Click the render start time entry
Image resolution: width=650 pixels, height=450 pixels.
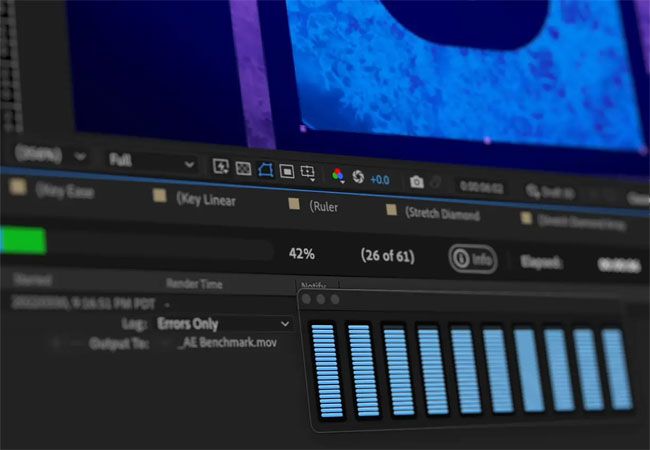click(x=83, y=304)
